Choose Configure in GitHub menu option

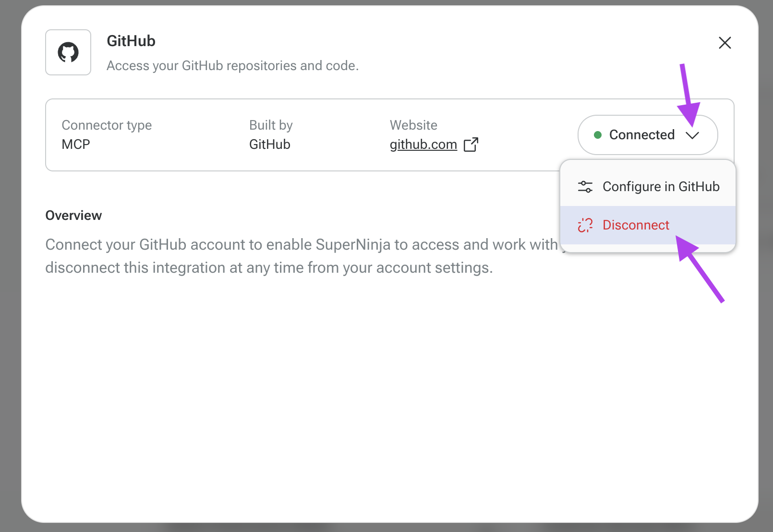pyautogui.click(x=648, y=186)
